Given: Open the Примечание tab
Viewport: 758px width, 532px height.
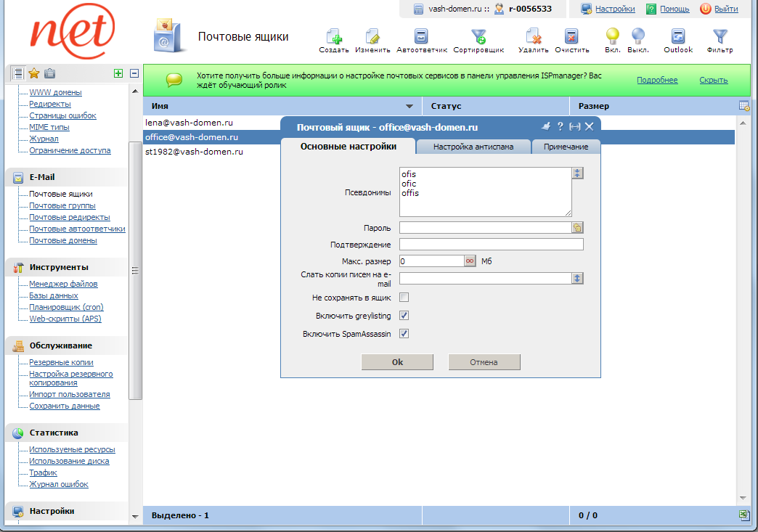Looking at the screenshot, I should (x=566, y=147).
